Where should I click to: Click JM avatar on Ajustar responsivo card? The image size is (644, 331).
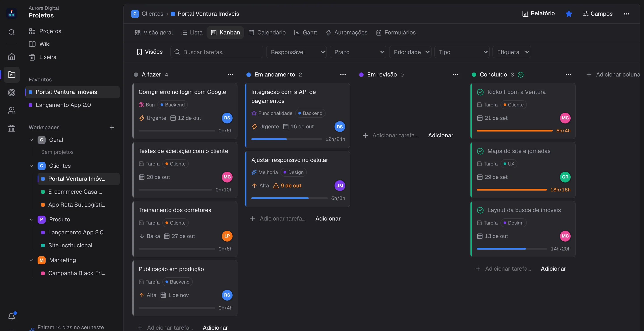(340, 185)
